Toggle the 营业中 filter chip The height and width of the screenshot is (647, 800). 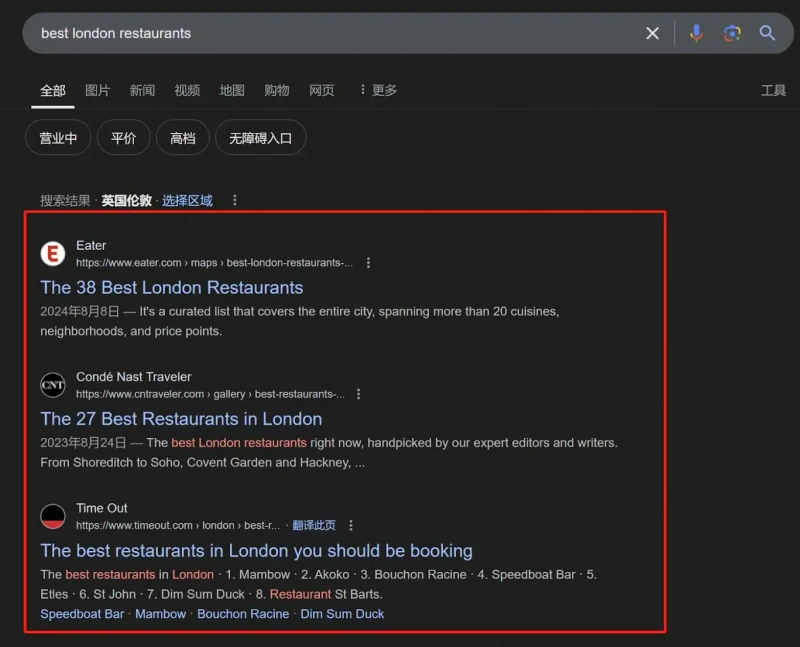click(x=58, y=138)
